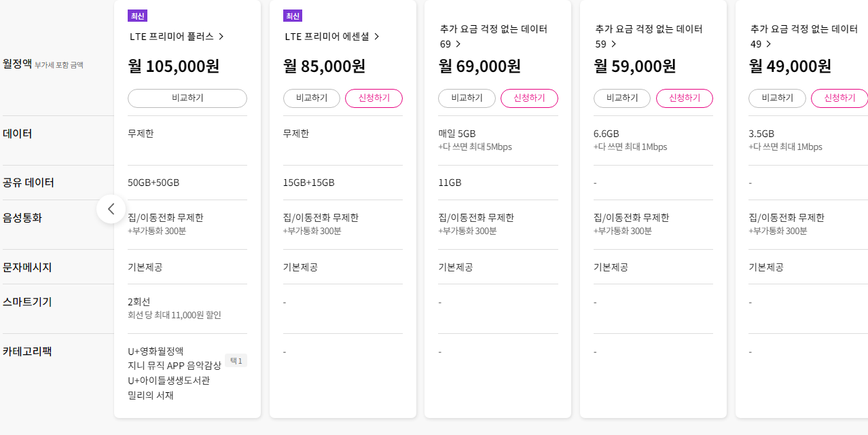The width and height of the screenshot is (868, 435).
Task: Expand the 데이터 69 plan chevron arrow
Action: click(458, 44)
